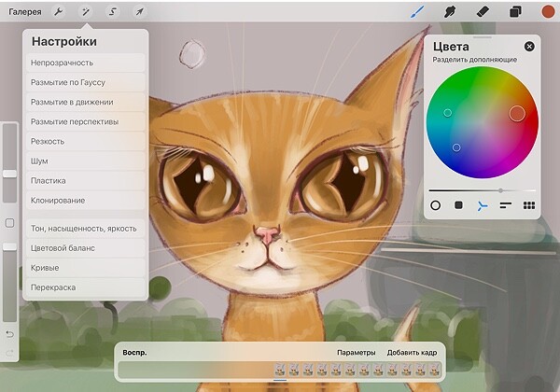Click the large red-orange color reticle on the wheel
The width and height of the screenshot is (560, 392).
coord(517,114)
